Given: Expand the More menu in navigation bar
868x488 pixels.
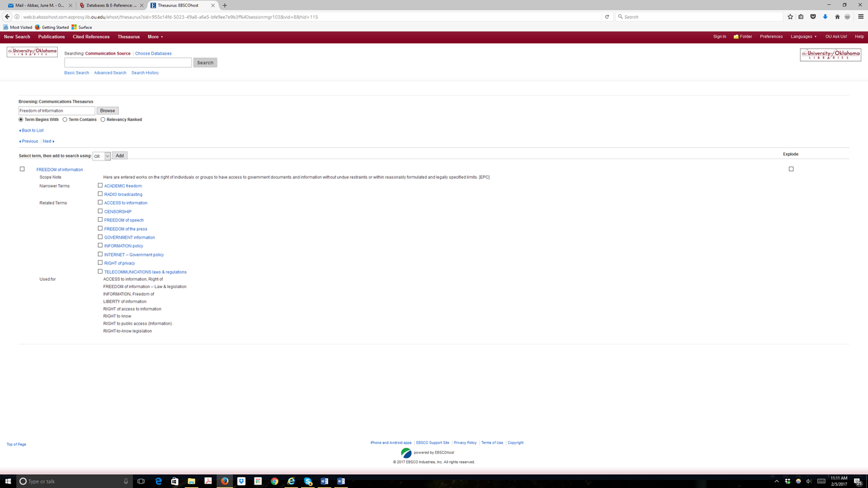Looking at the screenshot, I should click(155, 37).
